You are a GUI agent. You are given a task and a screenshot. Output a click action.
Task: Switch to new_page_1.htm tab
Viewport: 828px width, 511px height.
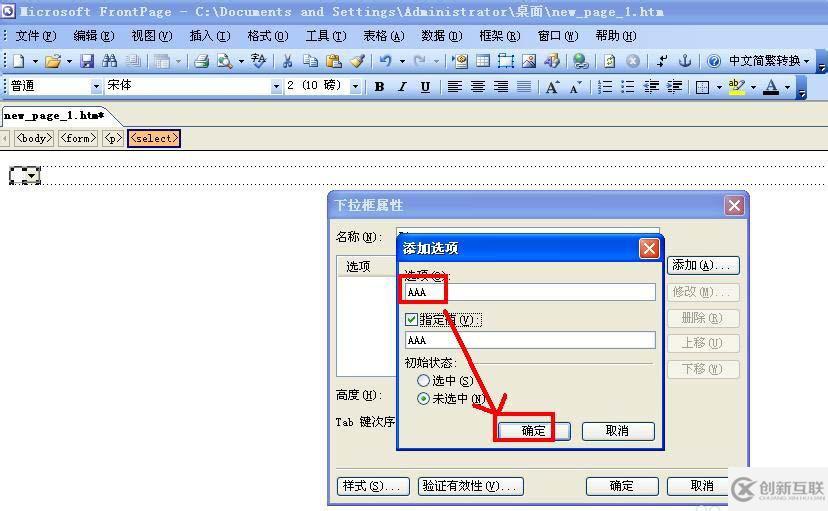[x=54, y=115]
